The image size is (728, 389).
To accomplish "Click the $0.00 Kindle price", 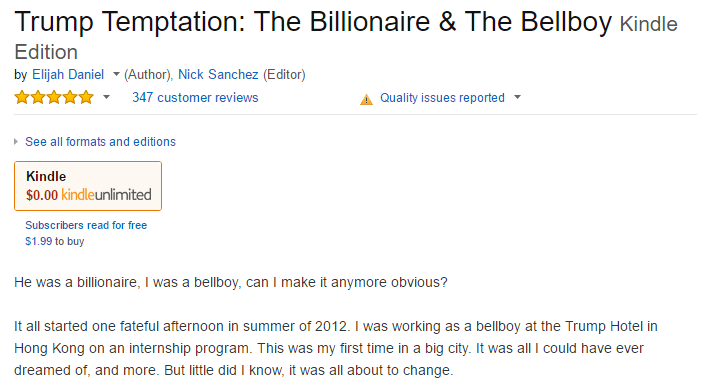I will pos(42,195).
